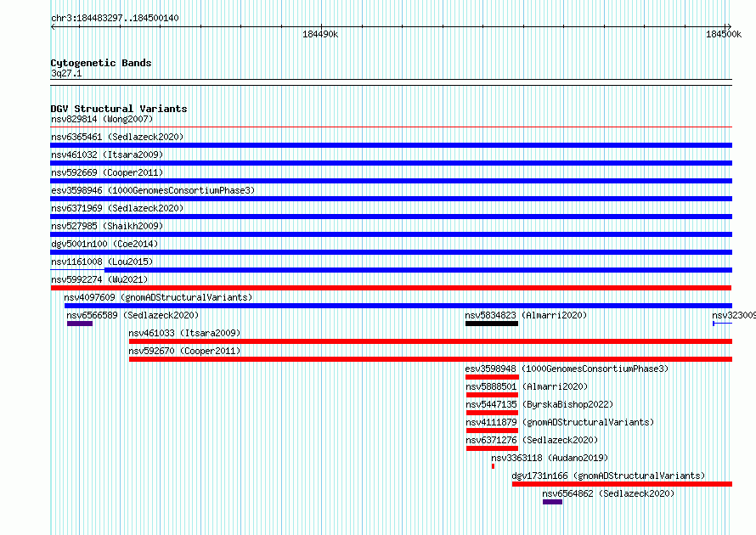Select nsv6371969 (Sedlazeck2020) label
The image size is (756, 535).
pyautogui.click(x=117, y=208)
